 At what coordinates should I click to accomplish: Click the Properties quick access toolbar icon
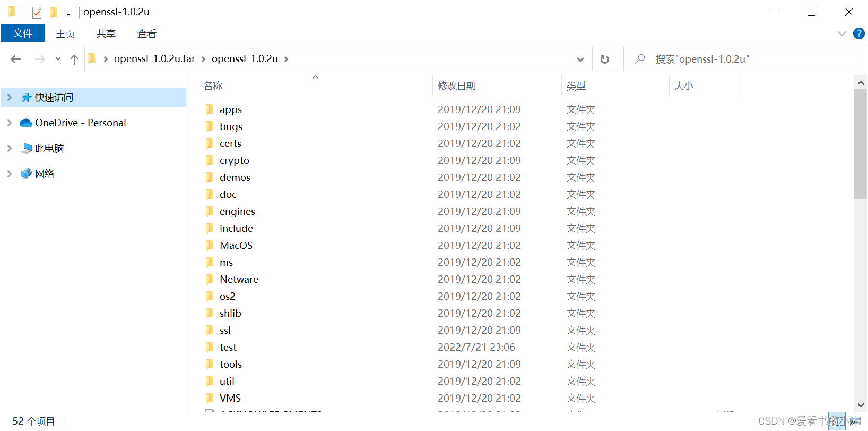[x=37, y=12]
